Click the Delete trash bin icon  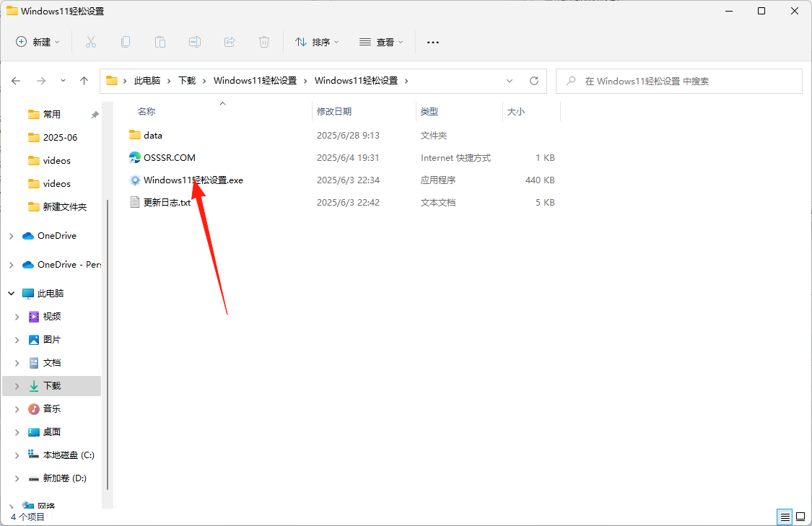[264, 43]
